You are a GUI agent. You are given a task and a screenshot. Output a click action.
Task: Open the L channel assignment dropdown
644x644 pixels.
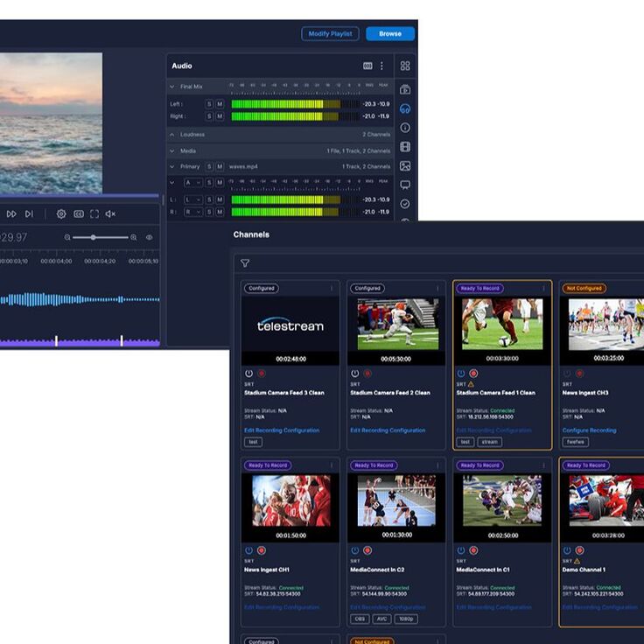click(193, 199)
